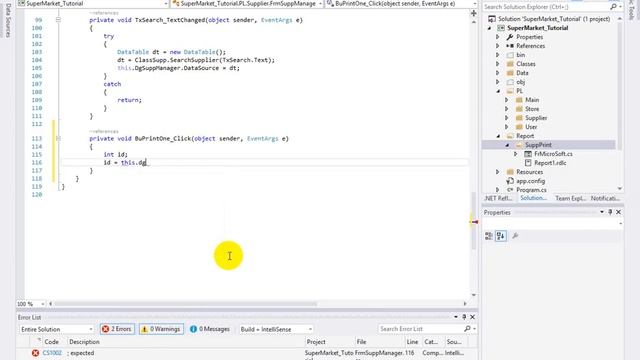Collapse the Report folder

point(498,136)
